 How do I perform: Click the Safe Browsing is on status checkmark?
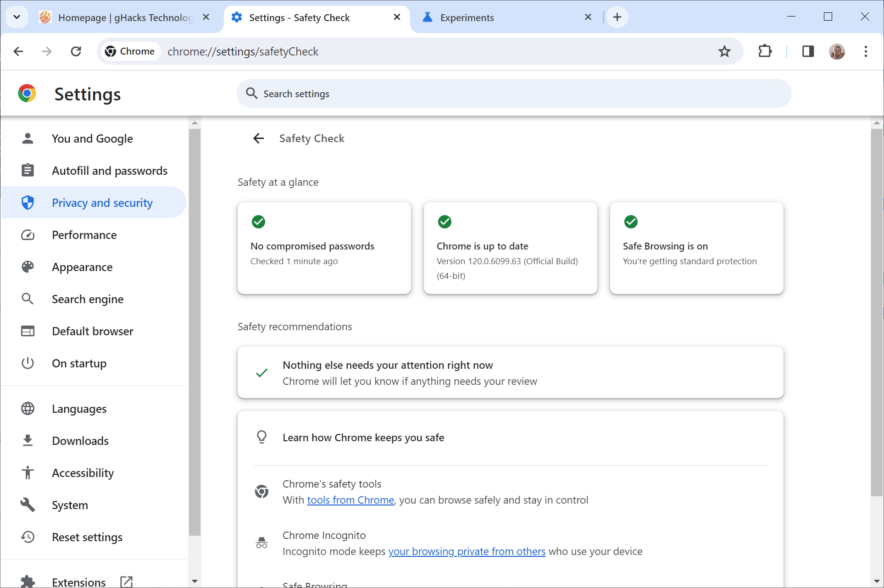(631, 221)
